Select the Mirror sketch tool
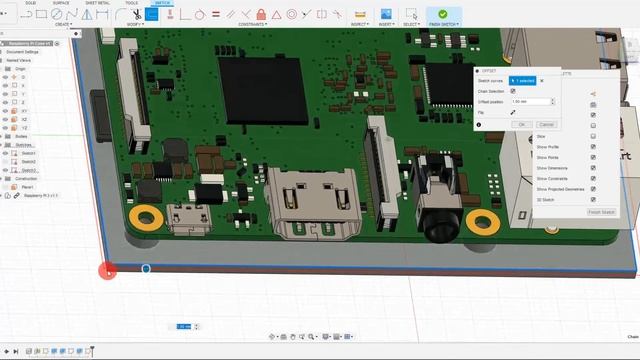Image resolution: width=640 pixels, height=360 pixels. (x=87, y=14)
